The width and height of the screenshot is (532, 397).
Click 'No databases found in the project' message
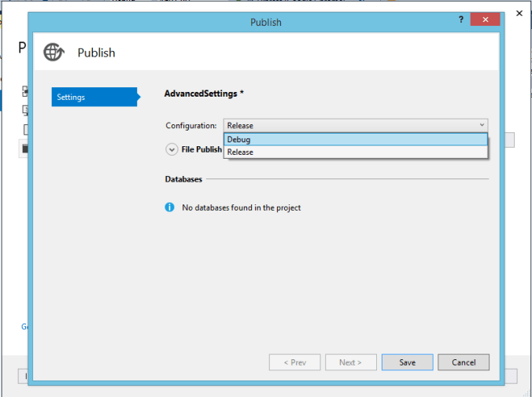click(241, 208)
